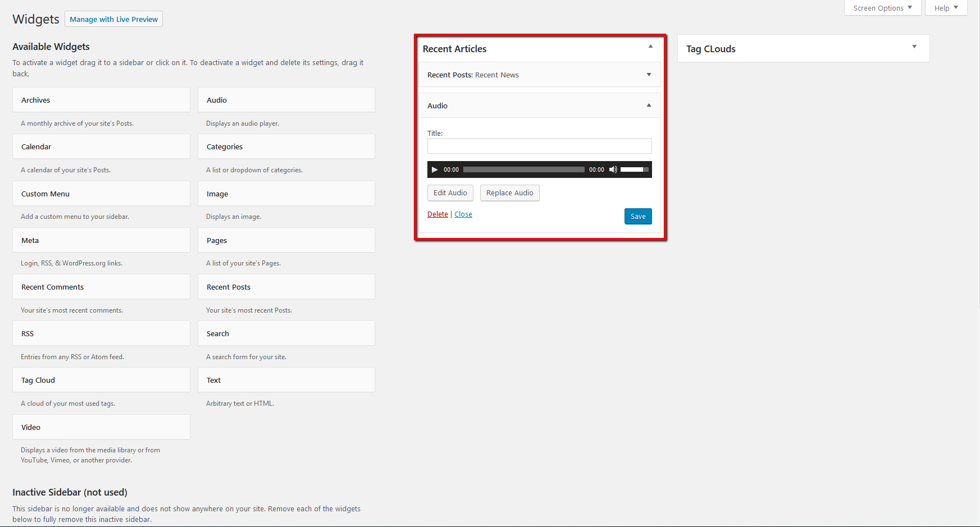Collapse the Audio widget settings
The height and width of the screenshot is (527, 980).
pos(649,106)
